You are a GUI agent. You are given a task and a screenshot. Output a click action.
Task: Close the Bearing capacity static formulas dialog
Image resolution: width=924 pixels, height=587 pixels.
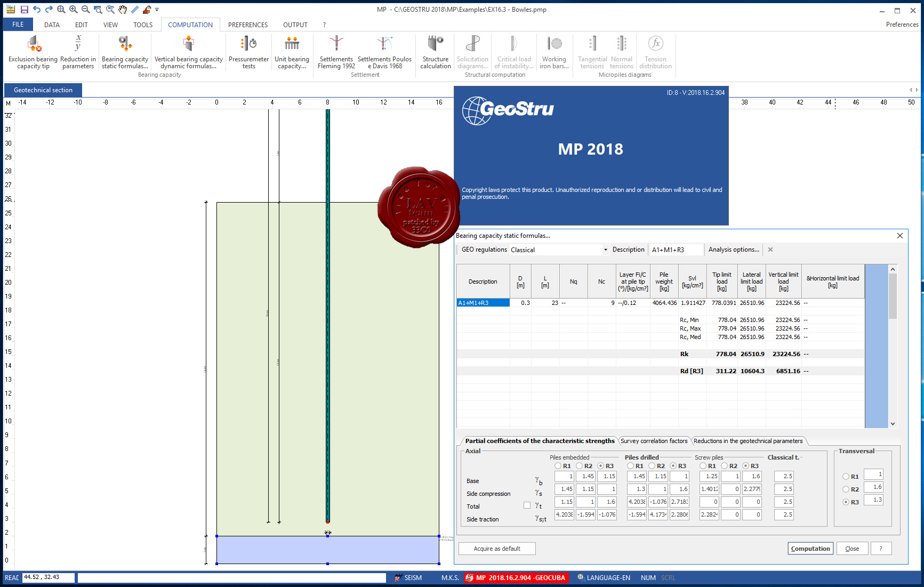[900, 236]
